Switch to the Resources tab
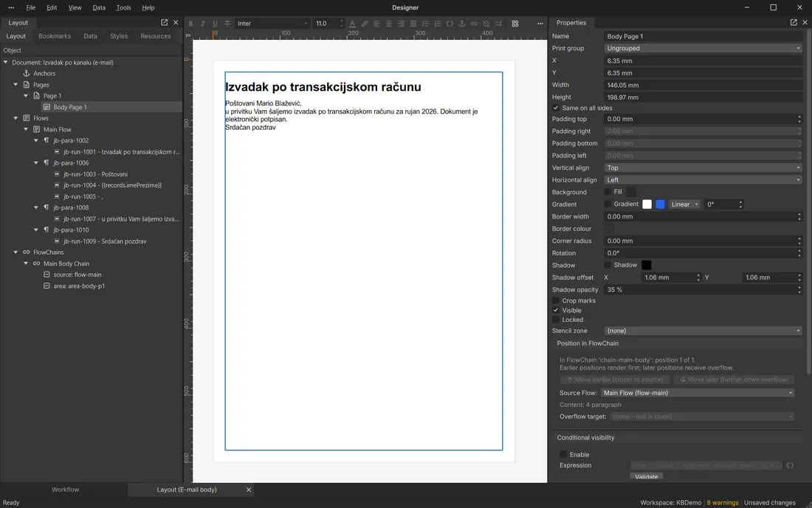Screen dimensions: 812x508 [x=155, y=36]
